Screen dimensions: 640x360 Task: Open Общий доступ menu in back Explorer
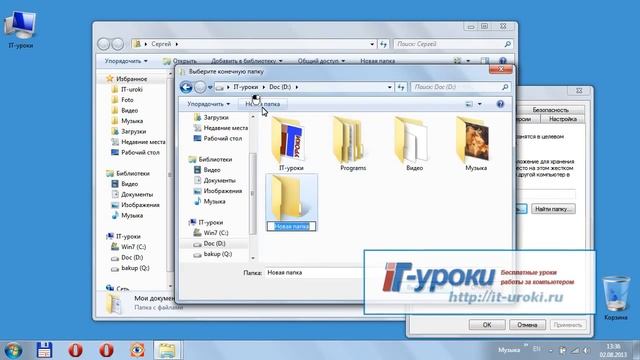[x=321, y=61]
